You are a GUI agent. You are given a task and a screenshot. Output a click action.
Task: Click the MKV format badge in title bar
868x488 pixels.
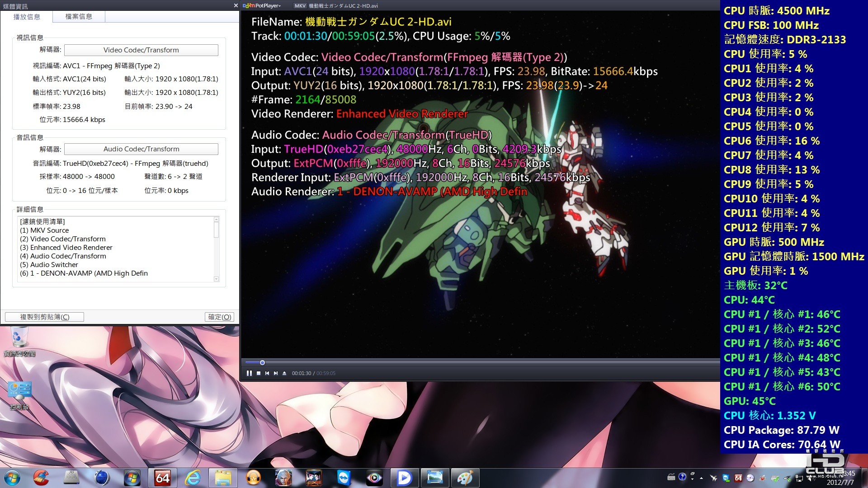click(x=300, y=6)
